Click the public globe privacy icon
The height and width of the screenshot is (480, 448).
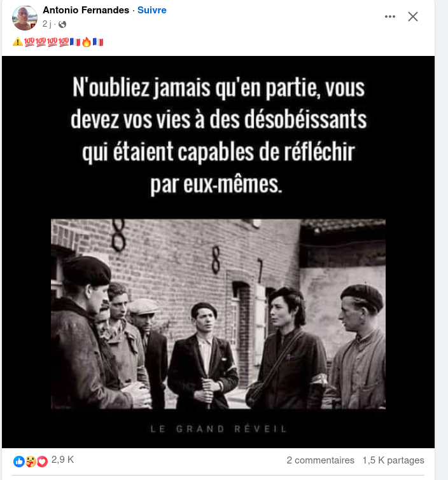point(62,24)
